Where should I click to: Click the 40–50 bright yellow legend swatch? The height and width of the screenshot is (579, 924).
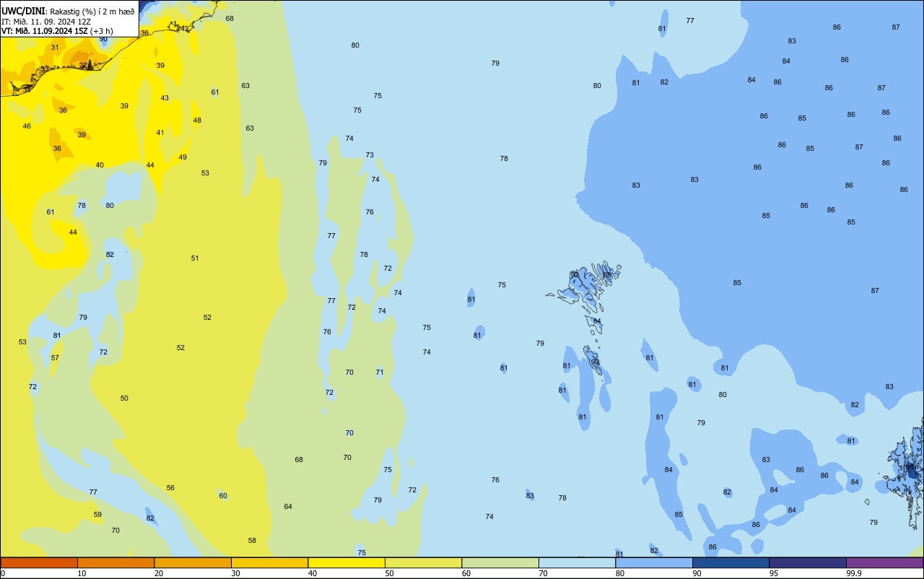click(346, 562)
